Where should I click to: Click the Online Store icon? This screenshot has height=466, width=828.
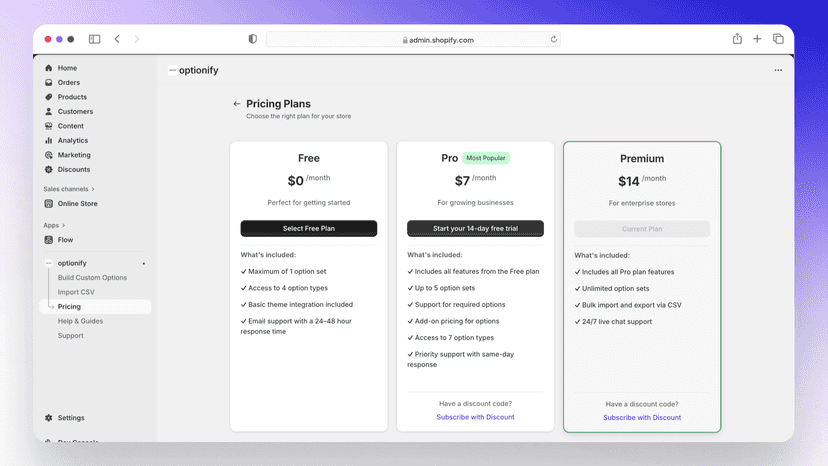[x=49, y=203]
